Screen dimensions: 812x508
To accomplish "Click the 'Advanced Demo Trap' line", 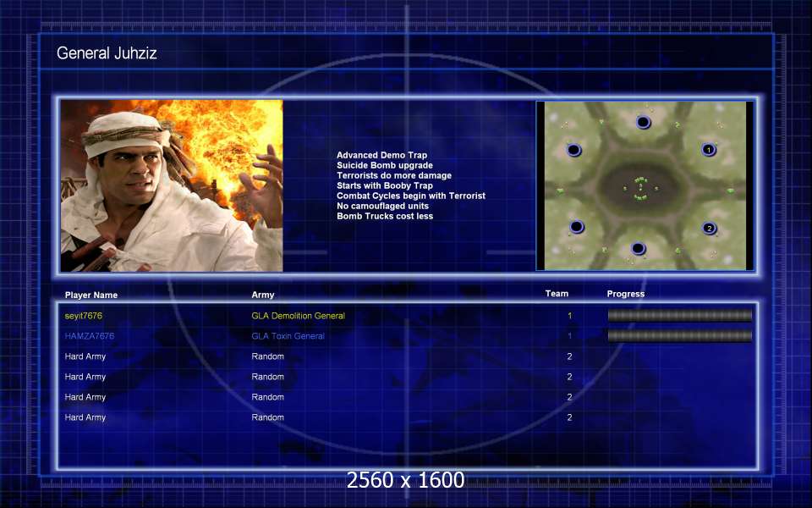I will click(x=381, y=155).
